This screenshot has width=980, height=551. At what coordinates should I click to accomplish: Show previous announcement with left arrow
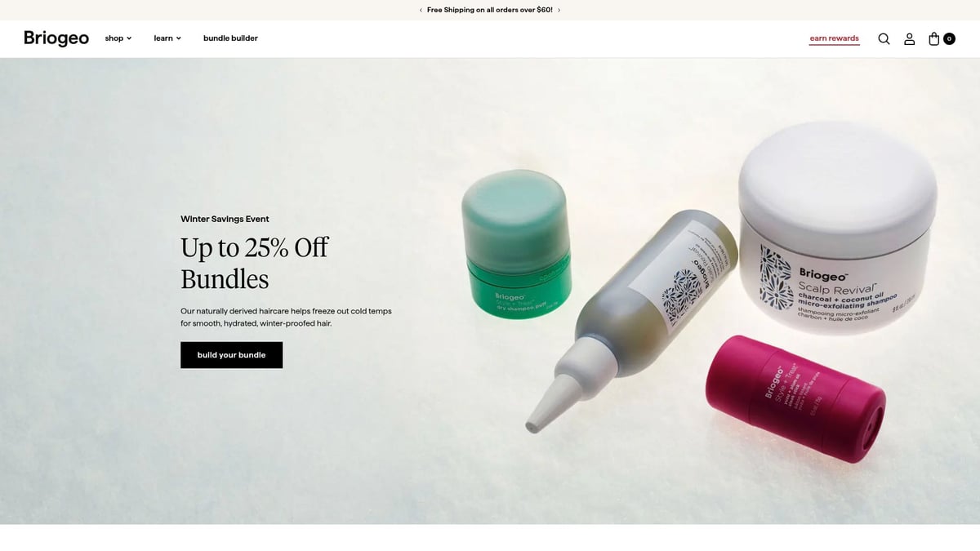(x=421, y=10)
